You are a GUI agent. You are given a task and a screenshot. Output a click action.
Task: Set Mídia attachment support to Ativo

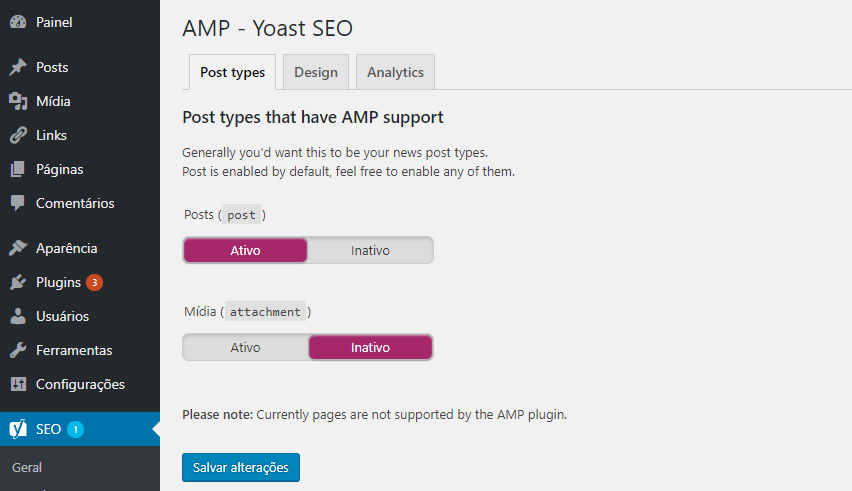coord(246,348)
